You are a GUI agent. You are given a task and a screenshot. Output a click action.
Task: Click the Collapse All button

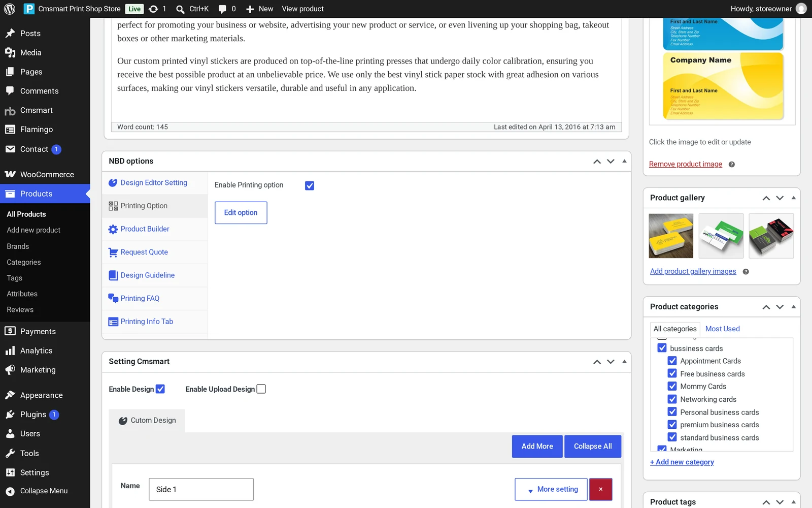(593, 447)
